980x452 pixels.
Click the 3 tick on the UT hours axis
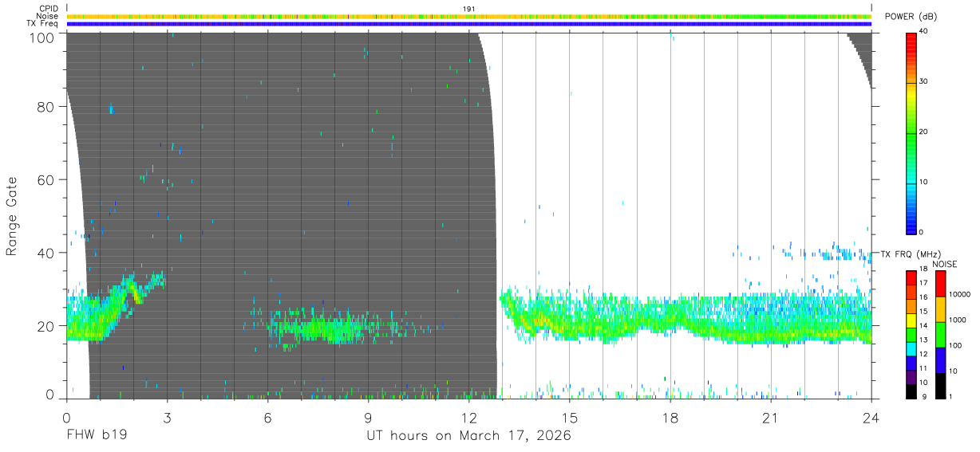click(167, 417)
